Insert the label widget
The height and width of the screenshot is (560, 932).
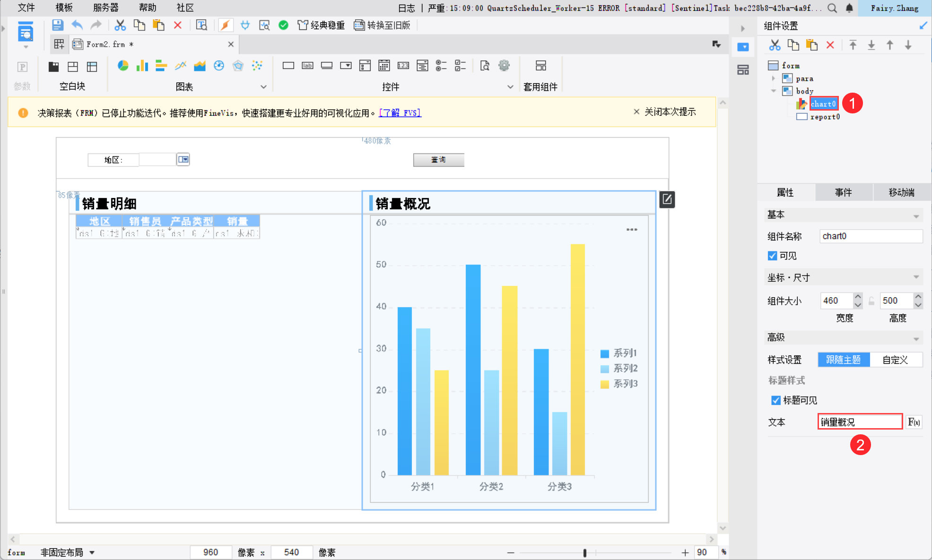pos(307,66)
